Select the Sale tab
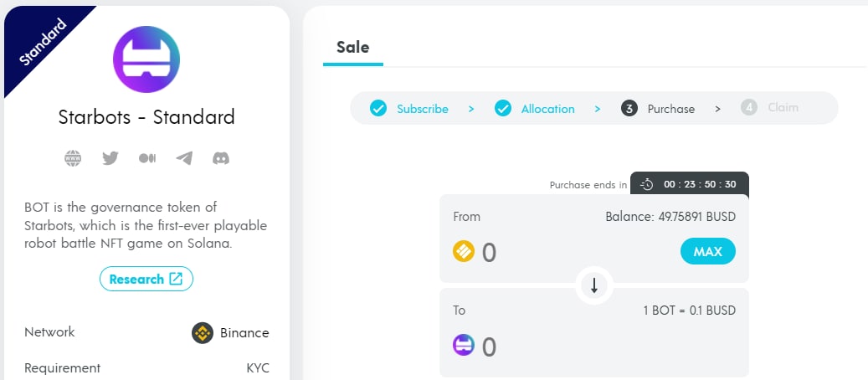The width and height of the screenshot is (868, 380). 352,47
